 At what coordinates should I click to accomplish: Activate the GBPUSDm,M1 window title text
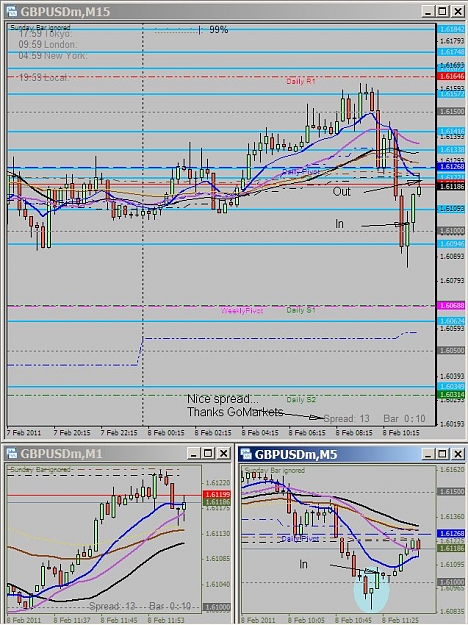(61, 454)
